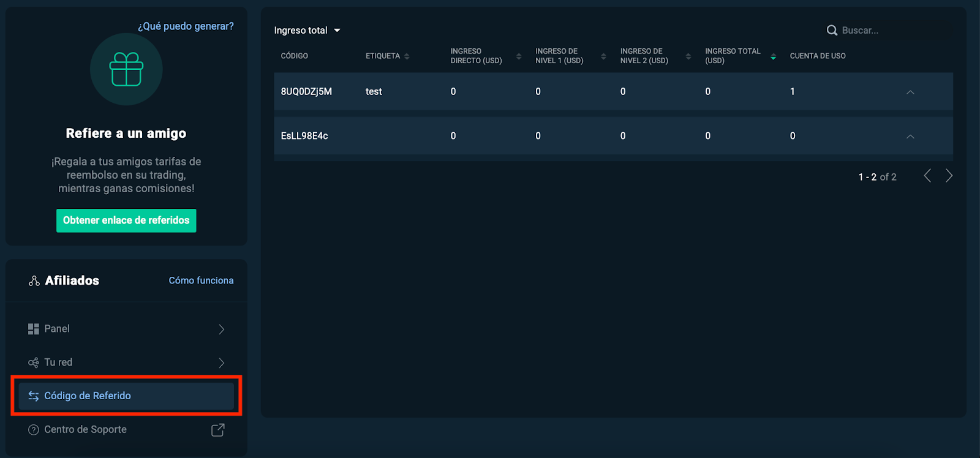Click the CÓDIGO column header
Screen dimensions: 980x458
click(295, 56)
